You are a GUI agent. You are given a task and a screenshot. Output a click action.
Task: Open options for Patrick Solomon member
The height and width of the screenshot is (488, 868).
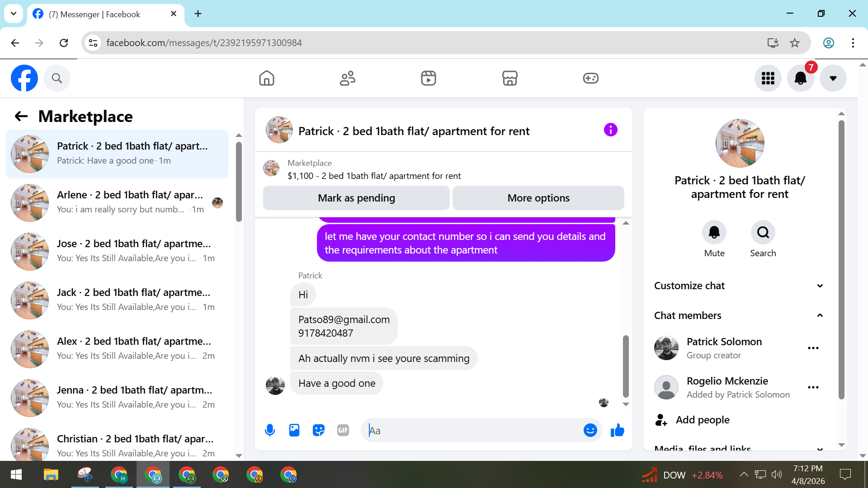pos(813,348)
